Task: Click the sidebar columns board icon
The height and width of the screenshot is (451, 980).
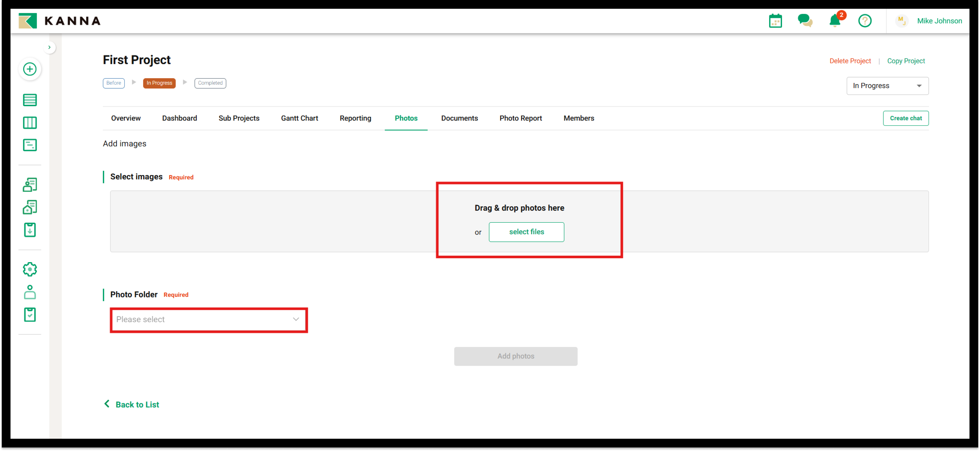Action: pos(30,123)
